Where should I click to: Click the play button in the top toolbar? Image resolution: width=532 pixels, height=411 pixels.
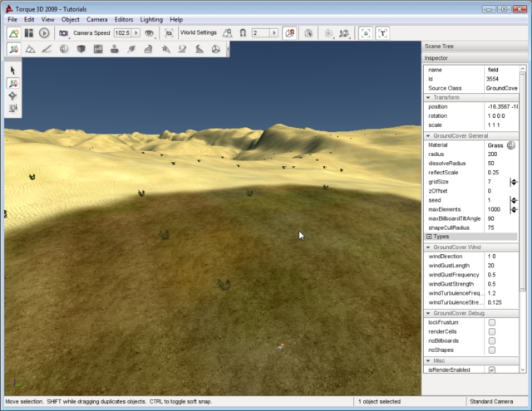click(x=44, y=33)
